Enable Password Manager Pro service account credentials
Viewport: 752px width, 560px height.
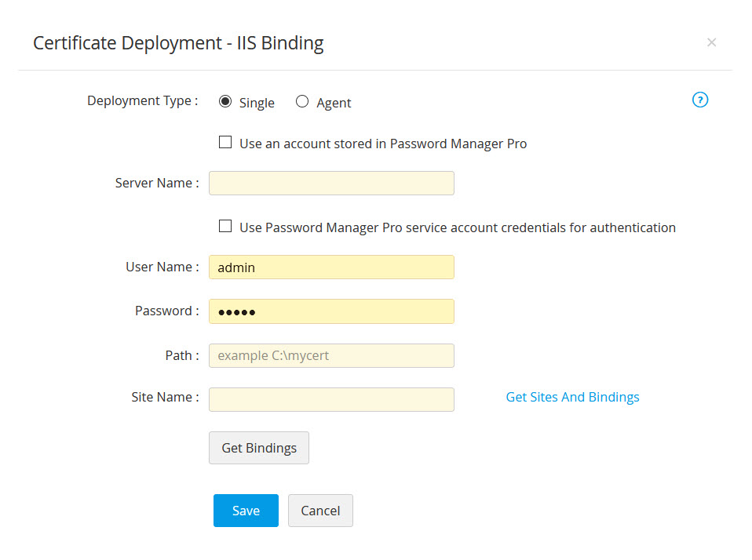pos(225,226)
